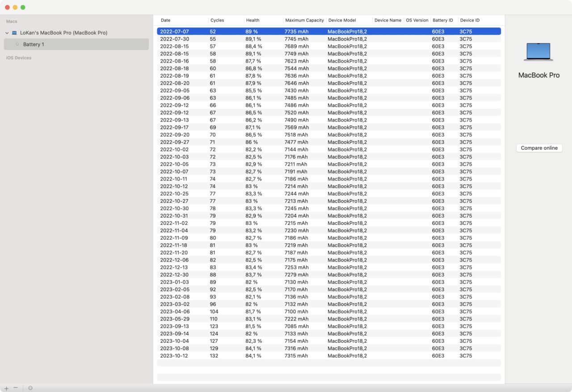Click the 7477 mAh capacity cell
The width and height of the screenshot is (572, 392).
click(297, 142)
